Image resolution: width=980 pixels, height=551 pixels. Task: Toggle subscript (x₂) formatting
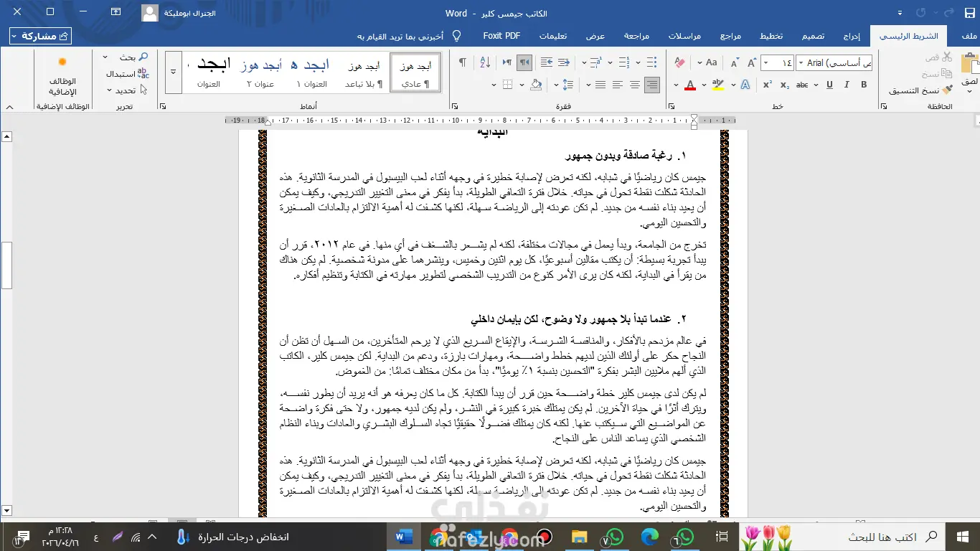coord(785,85)
